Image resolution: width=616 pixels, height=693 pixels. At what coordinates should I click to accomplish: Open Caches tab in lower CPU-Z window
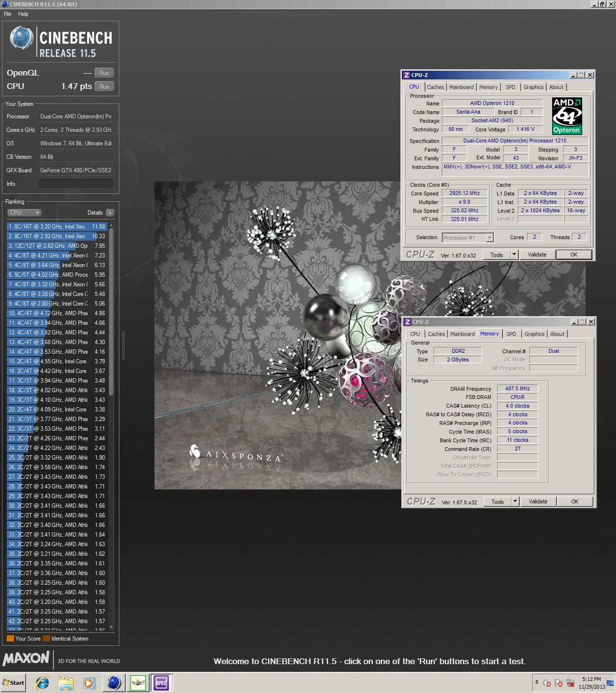point(436,334)
